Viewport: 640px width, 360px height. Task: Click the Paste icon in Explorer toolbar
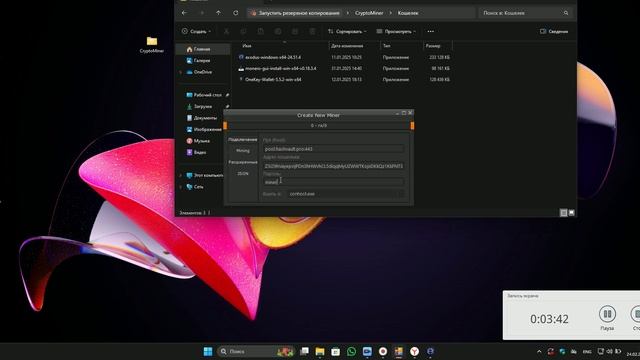(x=260, y=31)
